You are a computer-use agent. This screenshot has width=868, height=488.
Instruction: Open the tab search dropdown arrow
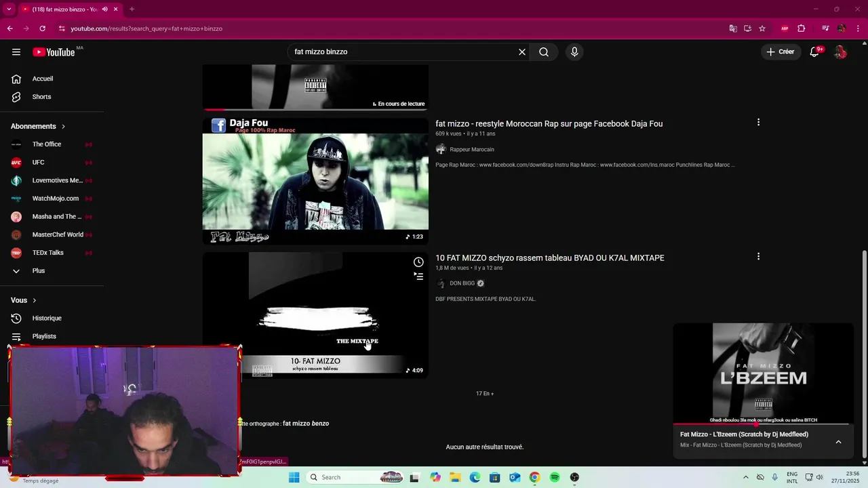pos(9,9)
